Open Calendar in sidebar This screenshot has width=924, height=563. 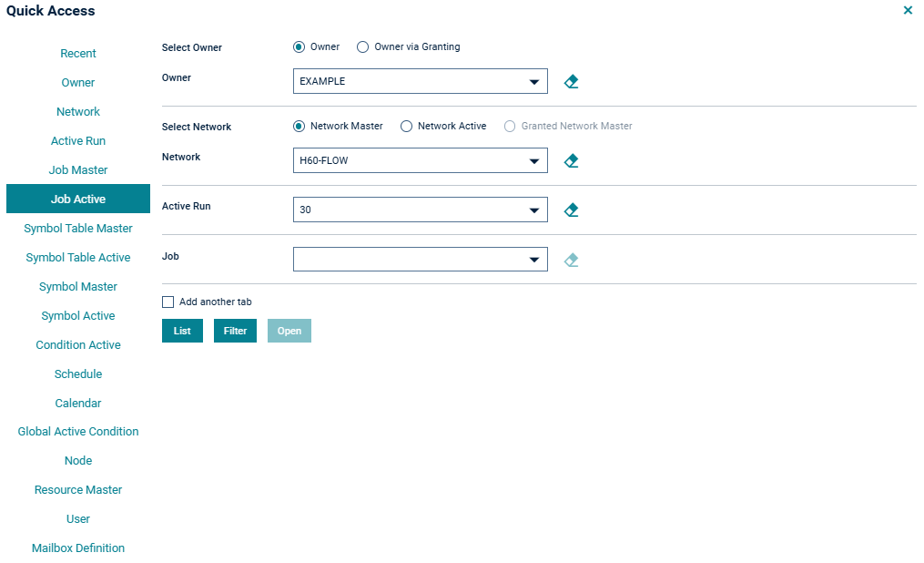click(77, 404)
